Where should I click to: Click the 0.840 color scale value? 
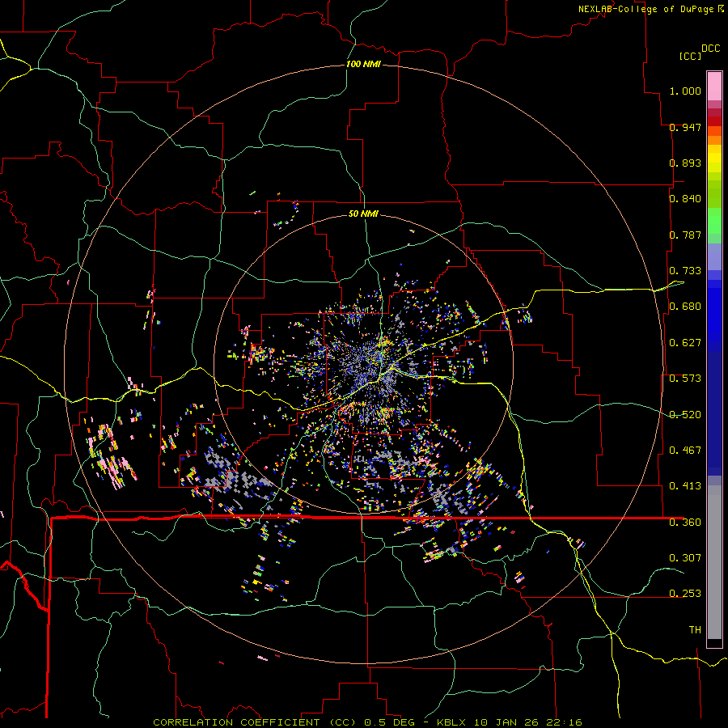click(685, 199)
